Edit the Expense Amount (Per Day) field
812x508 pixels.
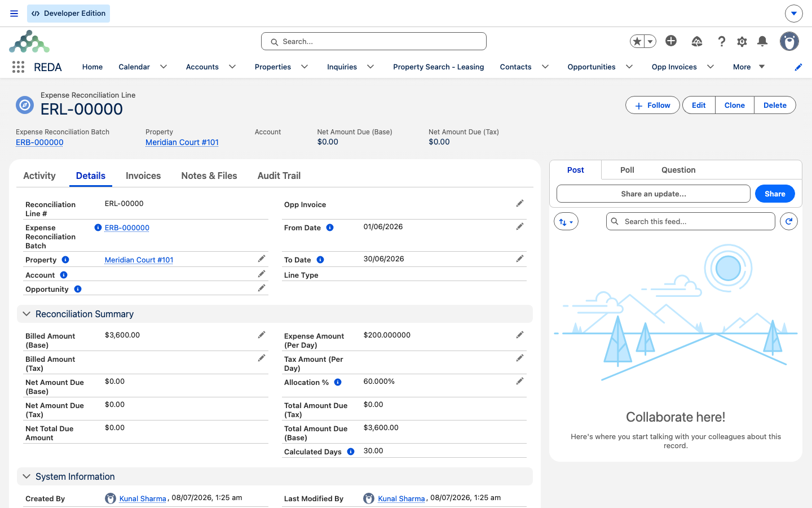pos(520,335)
